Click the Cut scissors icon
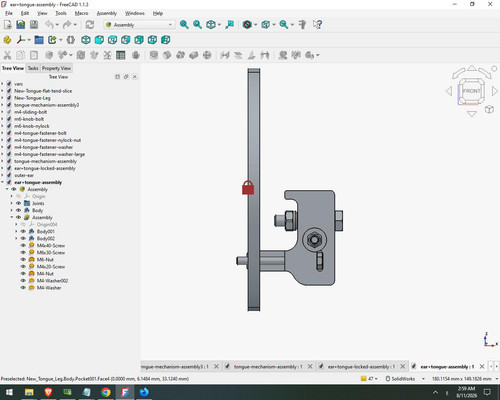The image size is (500, 400). [x=7, y=55]
